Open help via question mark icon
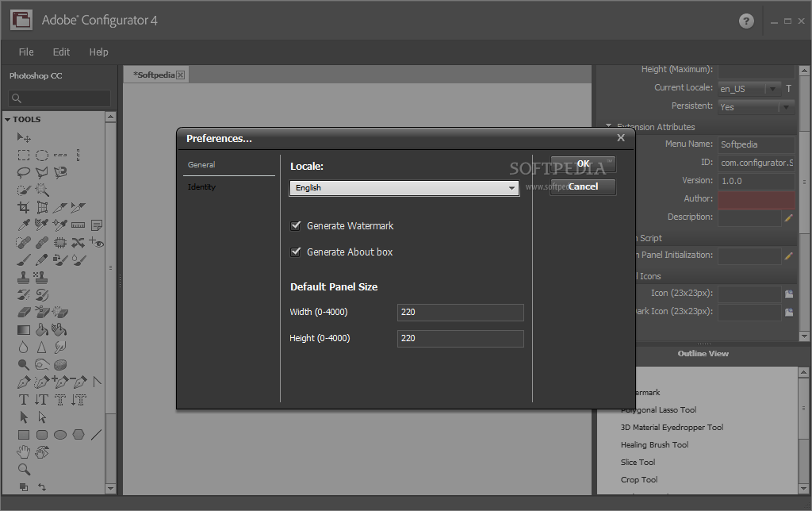Viewport: 812px width, 511px height. point(746,21)
